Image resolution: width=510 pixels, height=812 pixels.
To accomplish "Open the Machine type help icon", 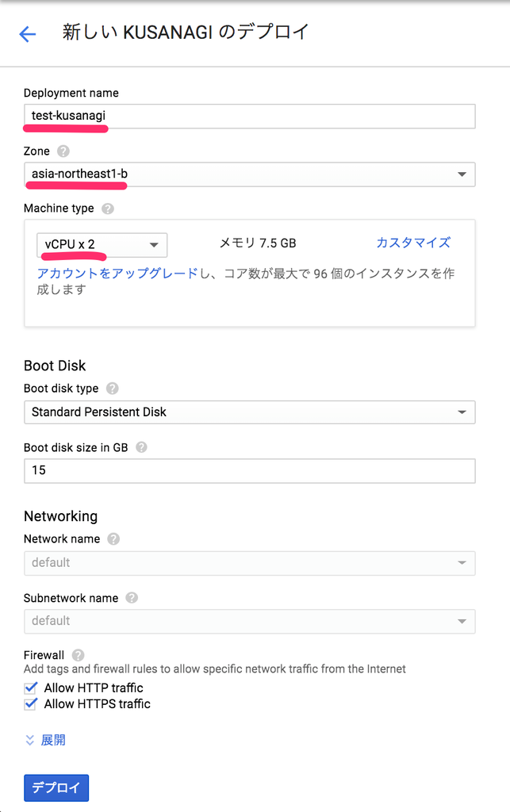I will click(108, 209).
